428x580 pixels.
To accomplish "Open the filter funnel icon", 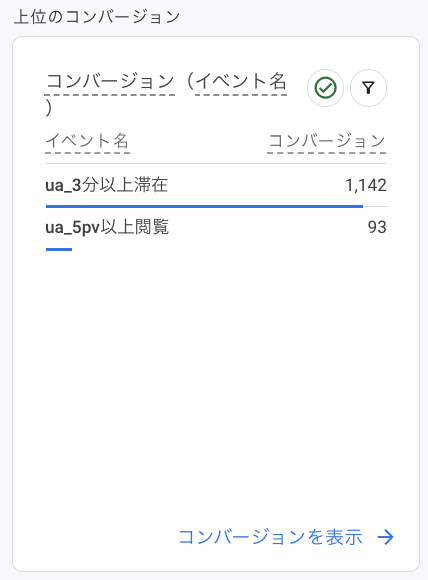I will (x=368, y=88).
